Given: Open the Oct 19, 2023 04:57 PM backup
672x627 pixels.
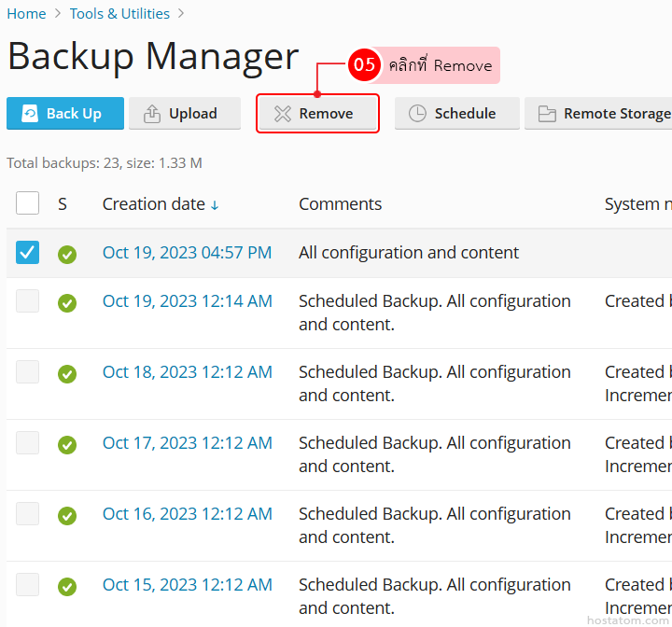Looking at the screenshot, I should coord(187,253).
